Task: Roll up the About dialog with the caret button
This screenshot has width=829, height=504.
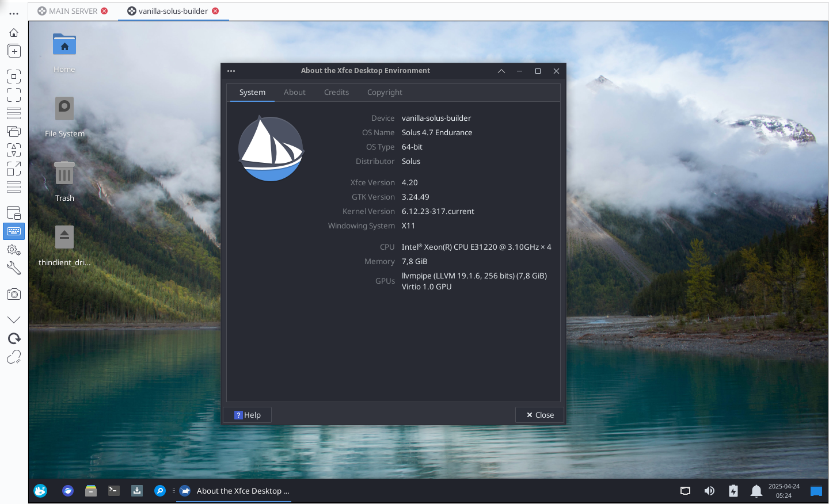Action: [501, 71]
